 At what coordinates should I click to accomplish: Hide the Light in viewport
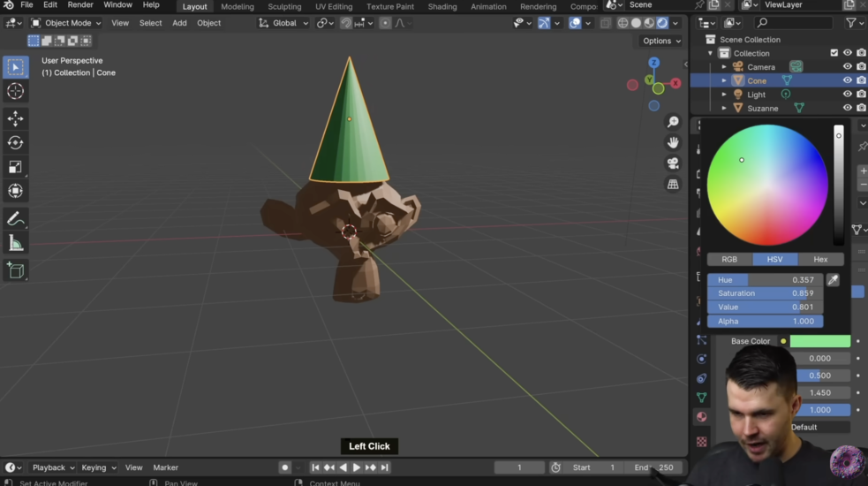[x=848, y=95]
